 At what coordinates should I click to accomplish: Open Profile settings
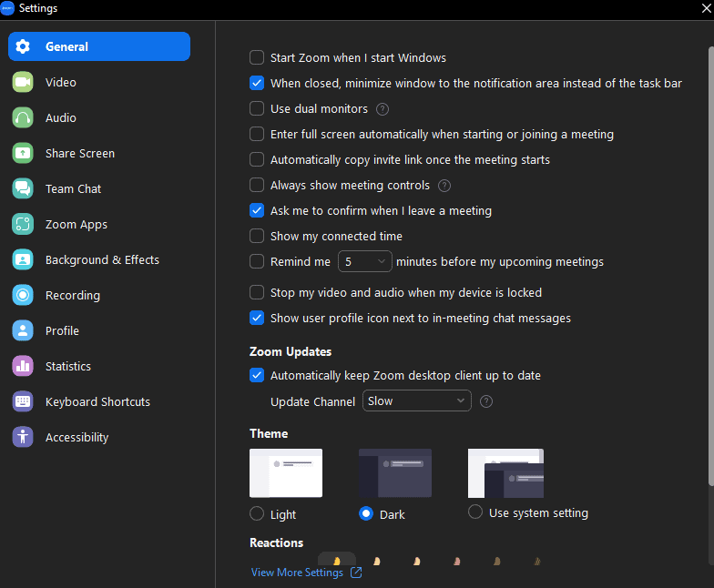pyautogui.click(x=99, y=330)
